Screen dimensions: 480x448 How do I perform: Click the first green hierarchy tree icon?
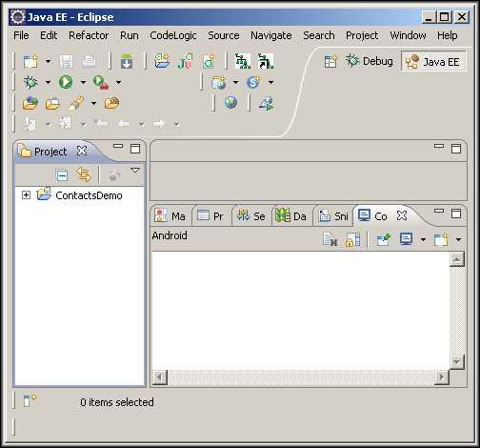click(x=243, y=61)
